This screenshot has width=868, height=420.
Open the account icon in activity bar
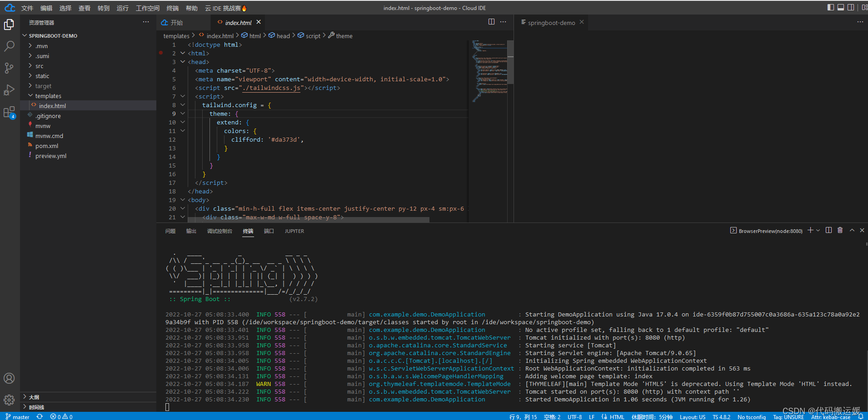click(9, 378)
